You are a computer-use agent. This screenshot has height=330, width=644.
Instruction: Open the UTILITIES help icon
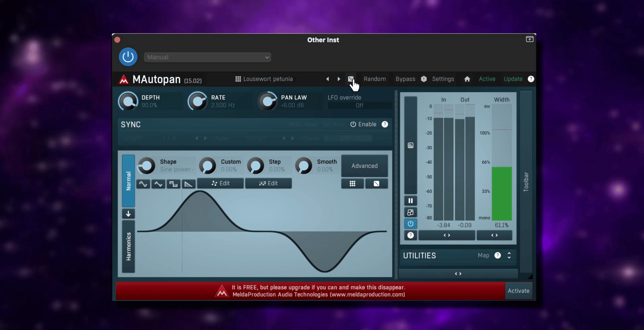[497, 256]
